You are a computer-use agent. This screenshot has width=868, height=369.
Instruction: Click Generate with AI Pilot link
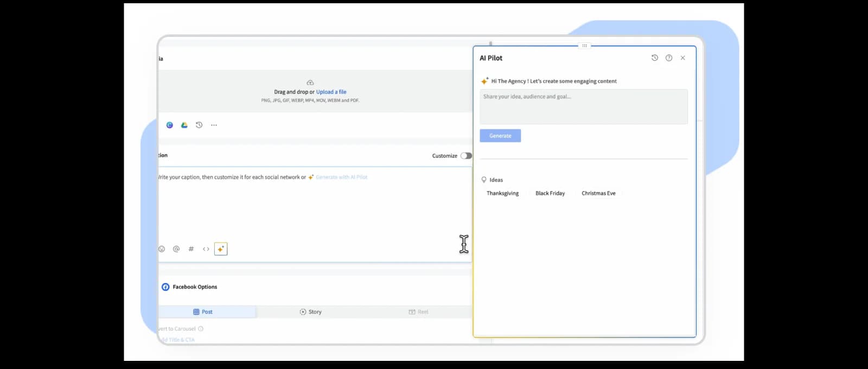(341, 177)
